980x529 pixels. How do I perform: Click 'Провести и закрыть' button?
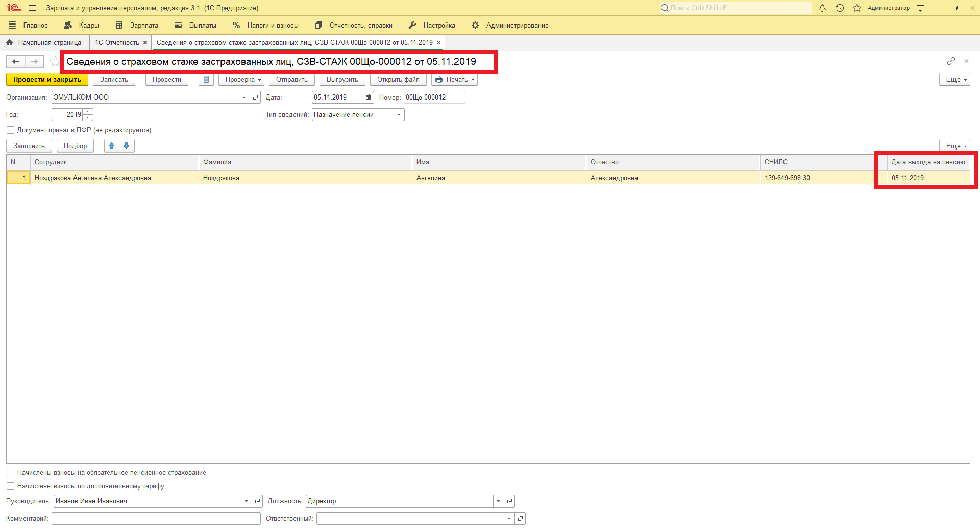tap(47, 80)
